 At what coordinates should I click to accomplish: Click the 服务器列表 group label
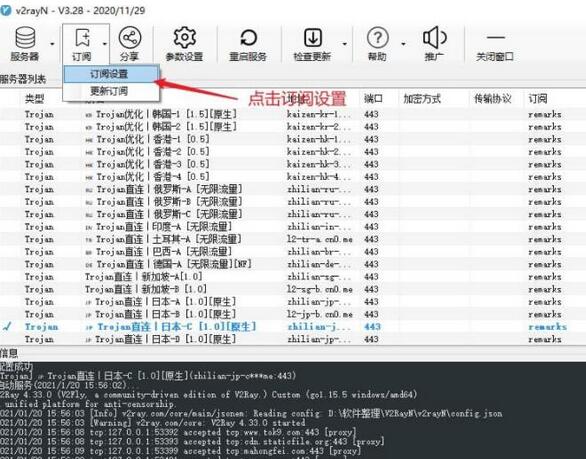pos(22,79)
